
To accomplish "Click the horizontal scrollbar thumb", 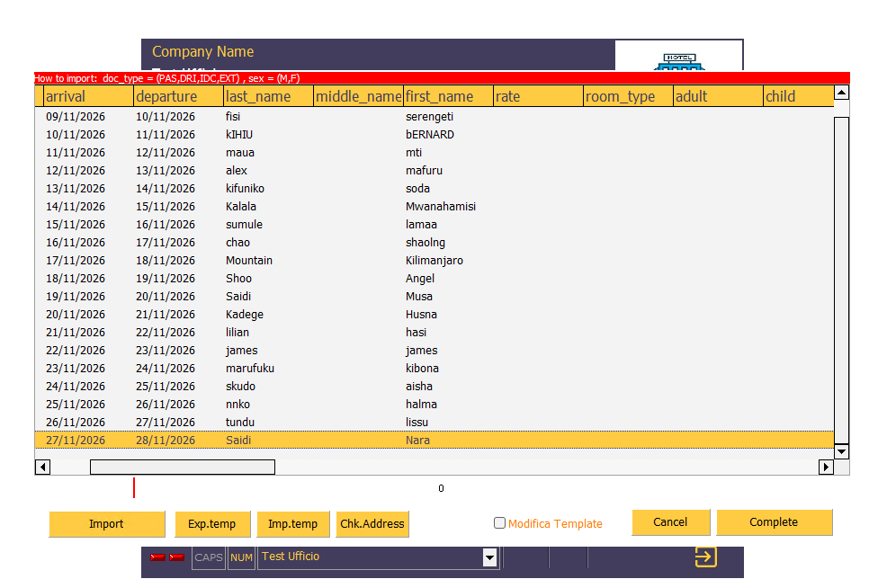I will pyautogui.click(x=182, y=467).
